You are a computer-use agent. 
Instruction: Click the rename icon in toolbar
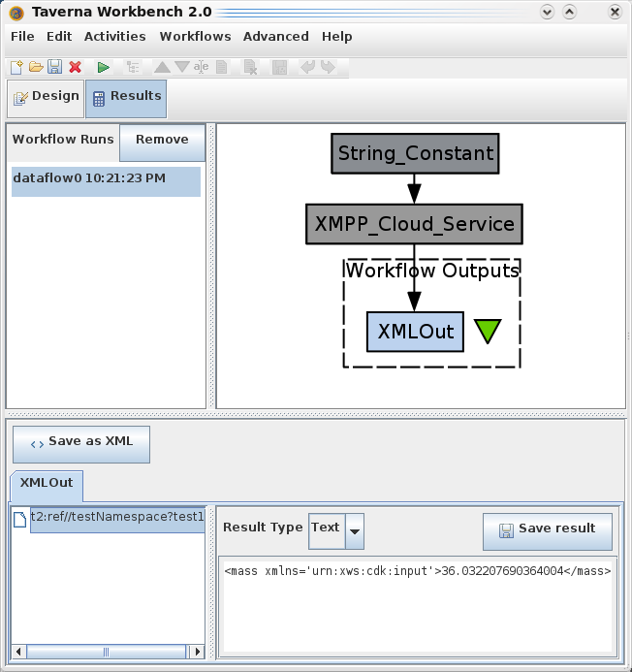pos(202,67)
